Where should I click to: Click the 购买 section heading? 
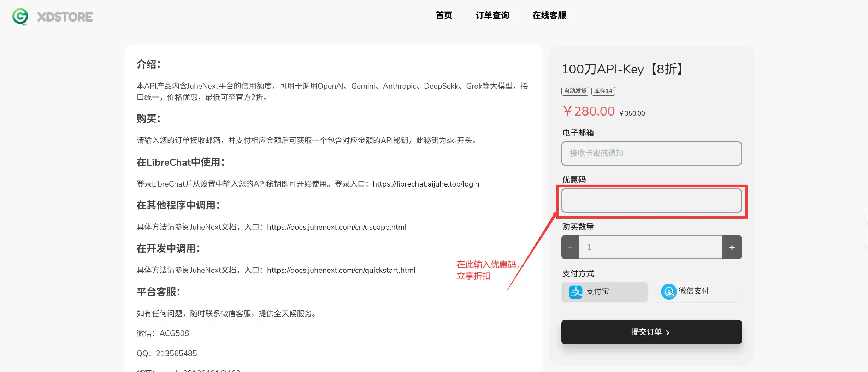point(149,119)
